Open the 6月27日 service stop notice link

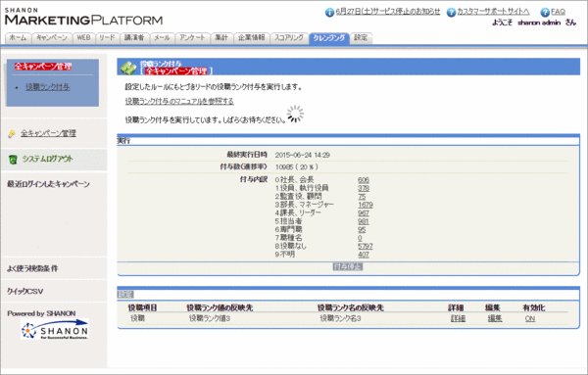(388, 12)
